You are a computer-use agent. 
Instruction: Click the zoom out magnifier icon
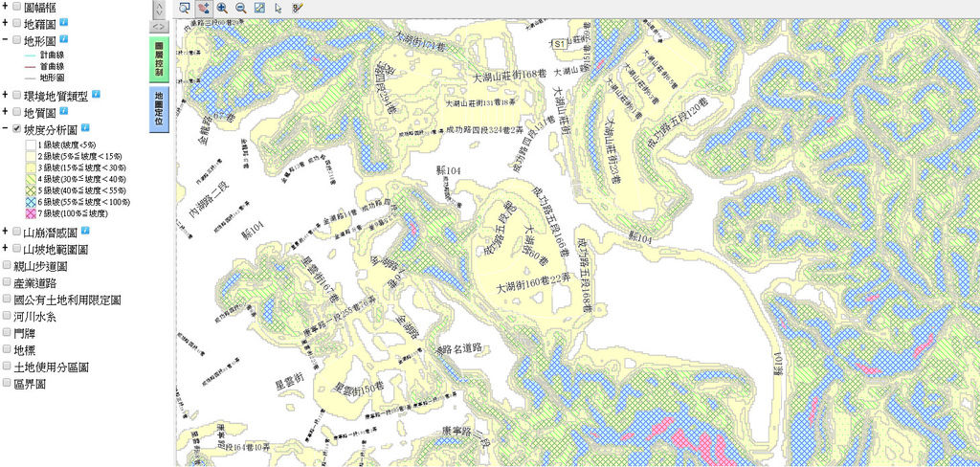[x=240, y=8]
